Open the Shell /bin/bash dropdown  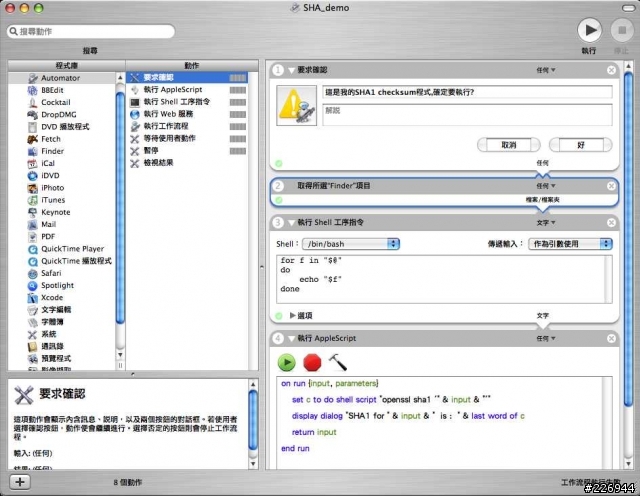(351, 244)
